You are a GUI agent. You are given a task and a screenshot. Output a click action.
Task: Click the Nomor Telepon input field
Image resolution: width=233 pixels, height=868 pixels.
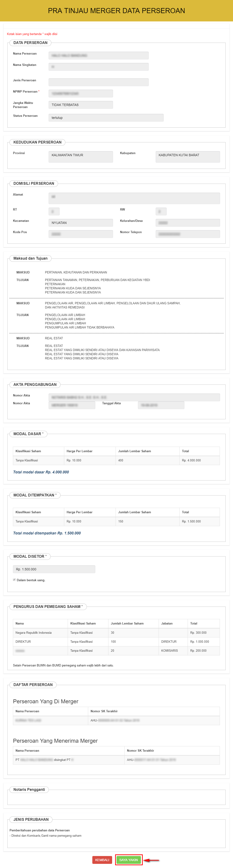[x=188, y=234]
